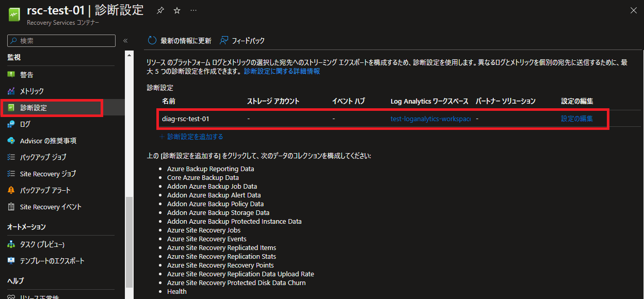Click the plus icon to add setting
644x299 pixels.
coord(162,137)
